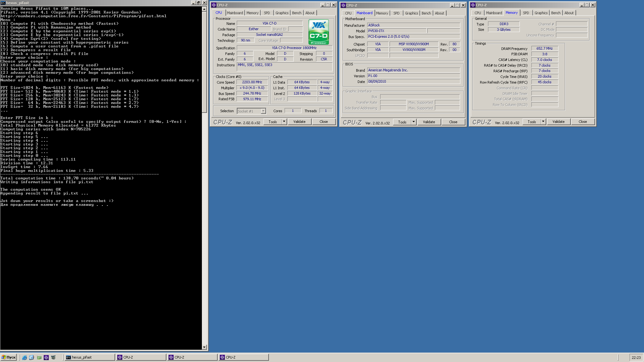644x362 pixels.
Task: Switch Memory-view CPU-Z window to Mainboard tab
Action: (x=494, y=13)
